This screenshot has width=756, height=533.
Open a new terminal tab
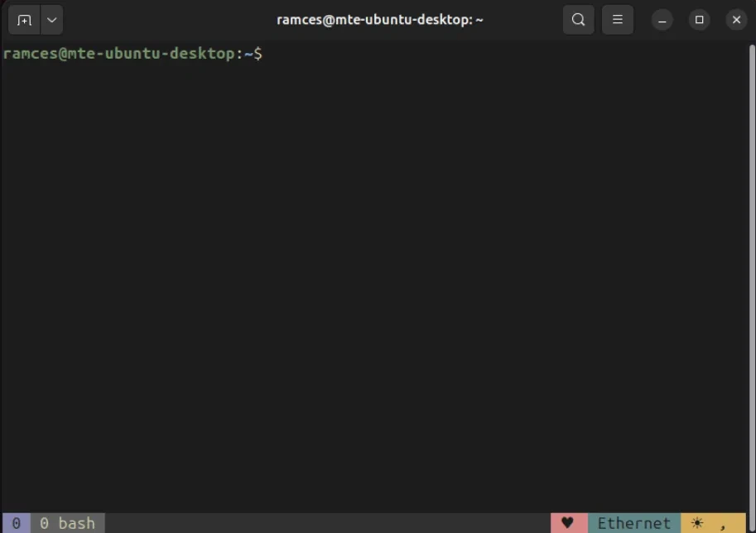(24, 20)
